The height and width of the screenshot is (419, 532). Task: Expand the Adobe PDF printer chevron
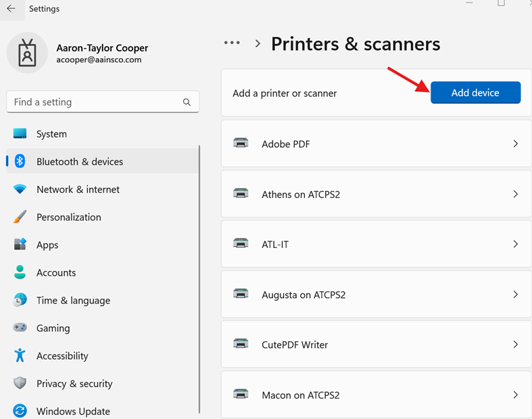(515, 144)
